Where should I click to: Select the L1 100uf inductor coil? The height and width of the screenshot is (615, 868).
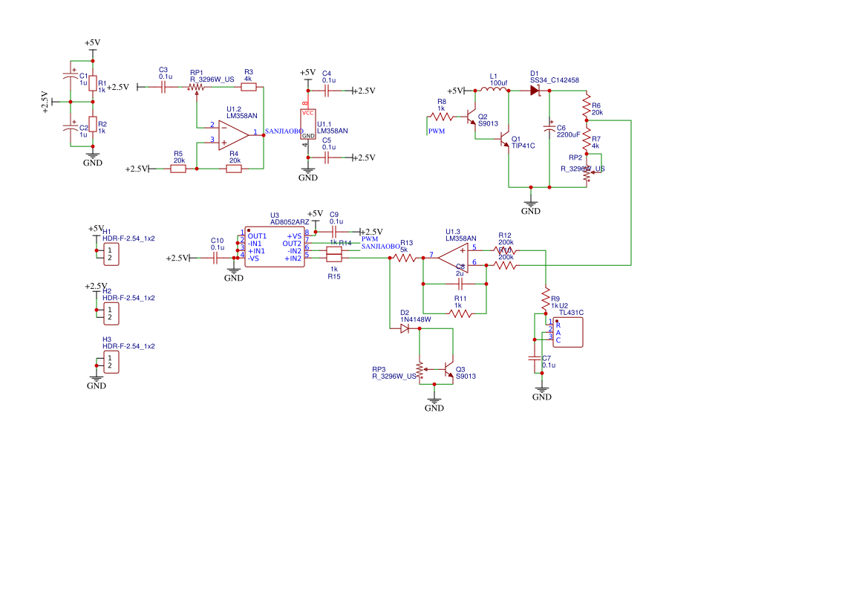click(493, 88)
